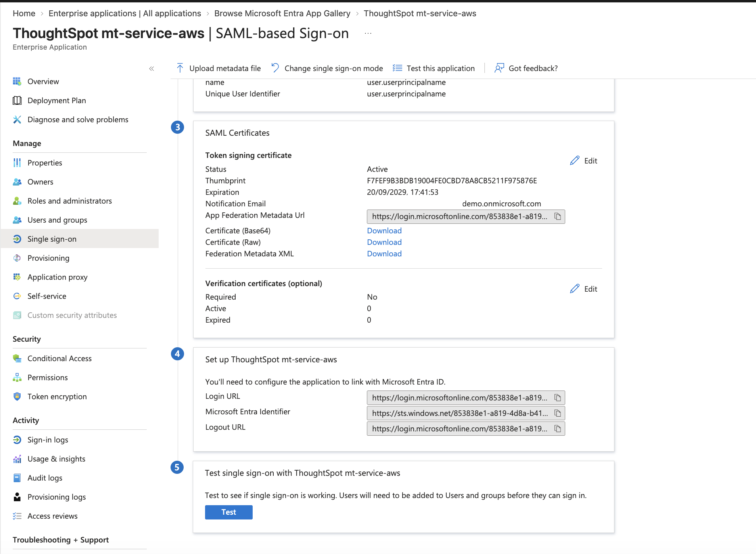Select Single sign-on in sidebar

point(79,239)
